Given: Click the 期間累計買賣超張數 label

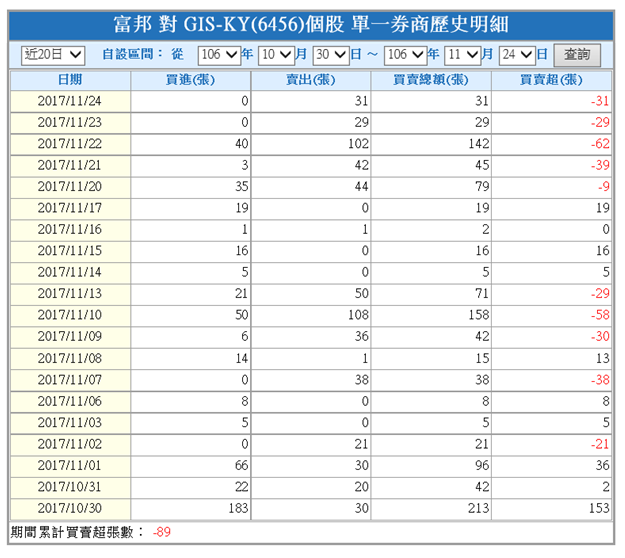Looking at the screenshot, I should 77,532.
